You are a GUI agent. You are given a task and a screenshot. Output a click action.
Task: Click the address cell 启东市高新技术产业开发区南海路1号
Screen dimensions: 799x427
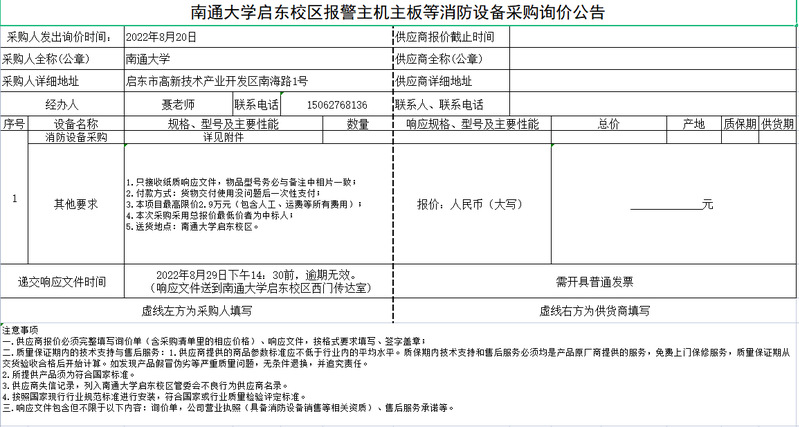click(258, 81)
